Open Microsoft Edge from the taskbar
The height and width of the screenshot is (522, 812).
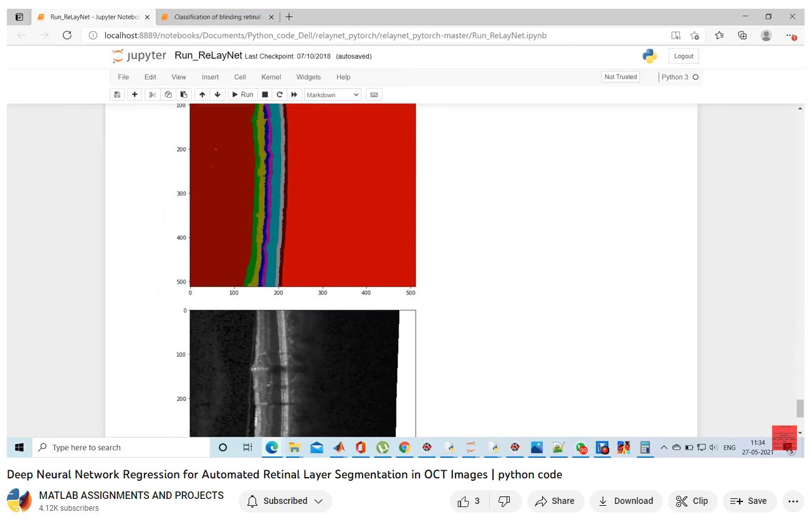click(x=272, y=447)
